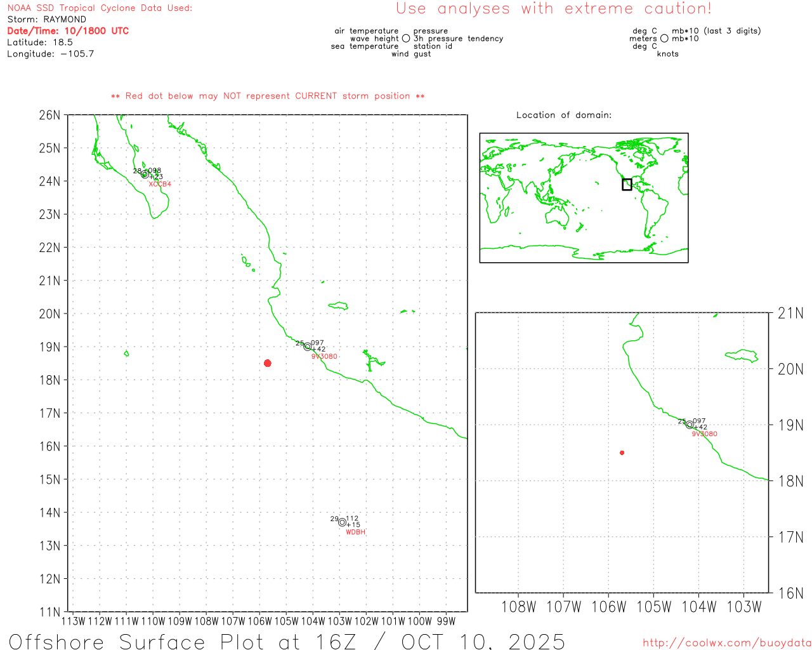Click the red WDBH station ID label

[x=355, y=532]
